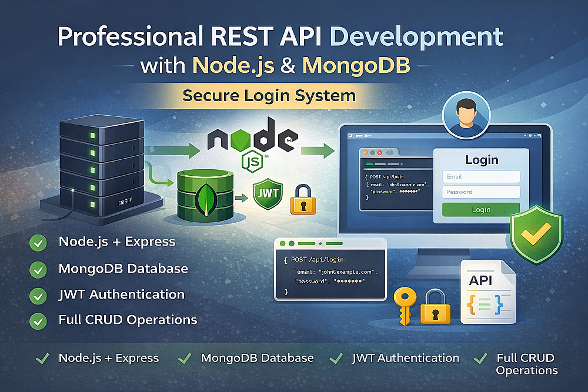
Task: Select bold list text JWT Authentication
Action: (x=122, y=294)
